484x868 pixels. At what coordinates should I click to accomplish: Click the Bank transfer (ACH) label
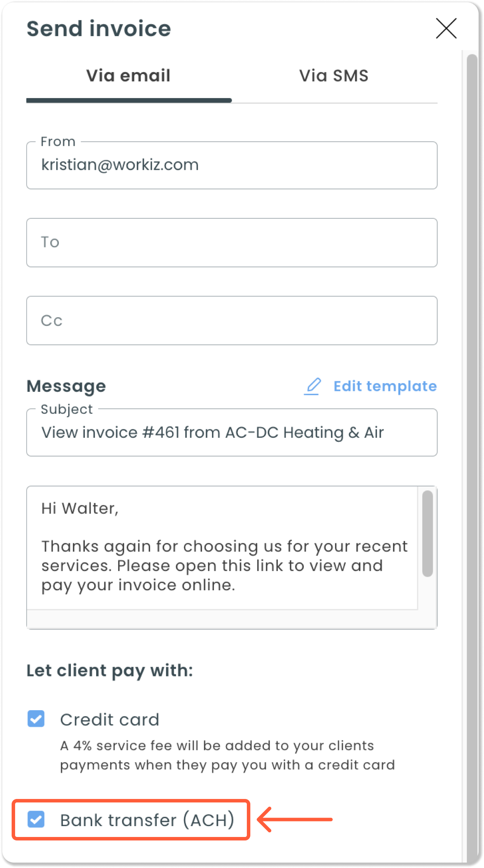point(147,820)
